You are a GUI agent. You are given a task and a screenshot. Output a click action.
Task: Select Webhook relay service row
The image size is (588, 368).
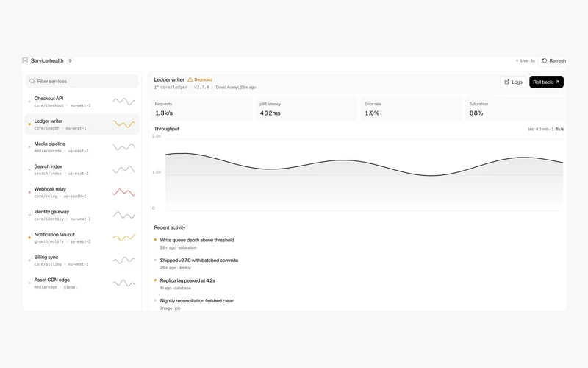tap(82, 192)
